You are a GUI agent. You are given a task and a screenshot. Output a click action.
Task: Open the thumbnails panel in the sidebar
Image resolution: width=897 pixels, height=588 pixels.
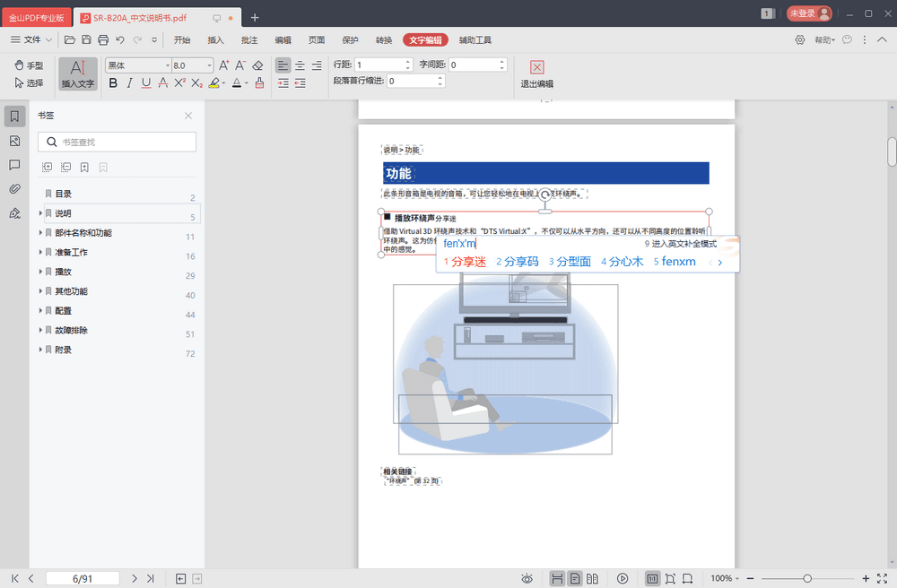point(14,142)
